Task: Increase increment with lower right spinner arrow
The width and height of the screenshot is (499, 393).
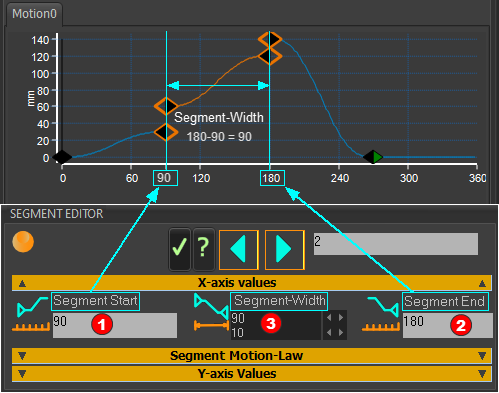Action: pos(341,332)
